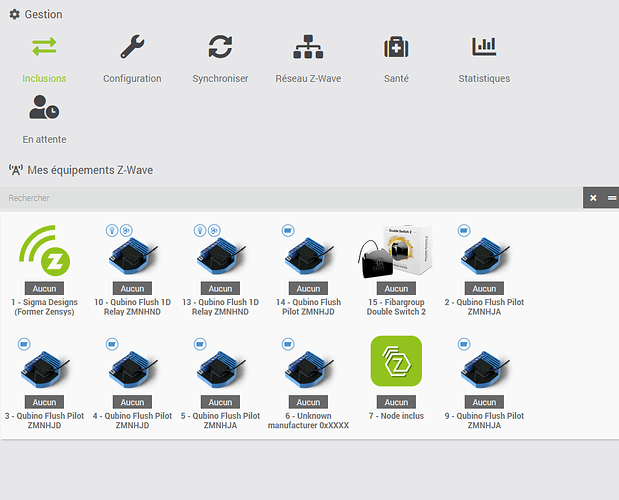Image resolution: width=619 pixels, height=500 pixels.
Task: Click text '9 - Qubino Flush Pilot ZMNHJA'
Action: 484,421
